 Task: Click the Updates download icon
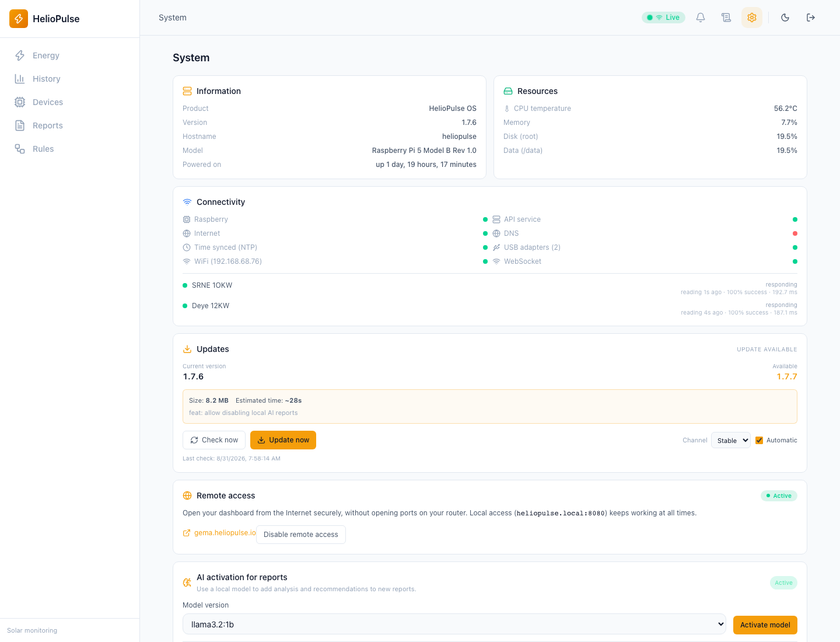(x=187, y=349)
